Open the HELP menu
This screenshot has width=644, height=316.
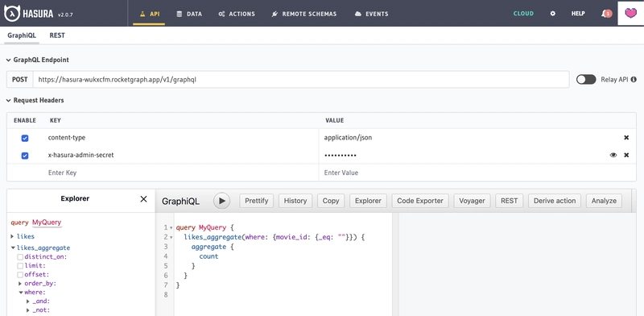(578, 14)
